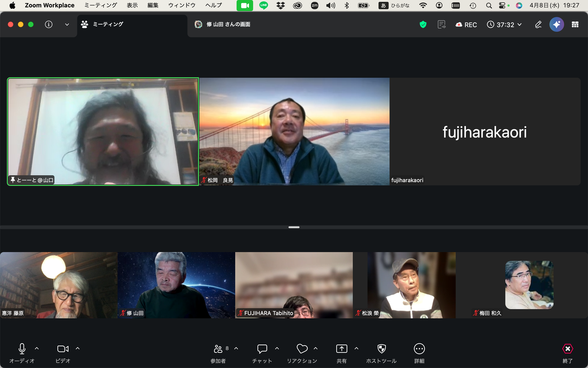Switch to the ミーティング tab
This screenshot has height=368, width=588.
132,24
